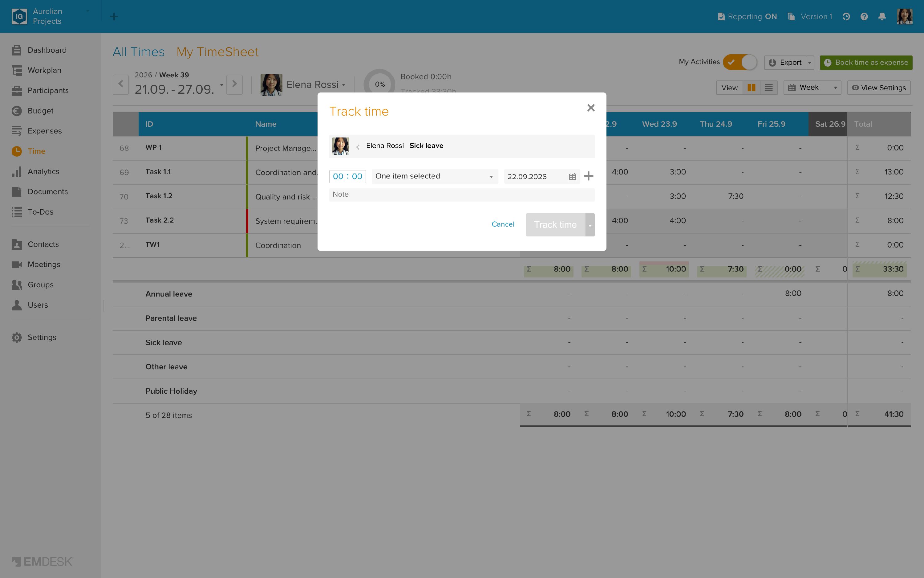Open the One item selected dropdown
Screen dimensions: 924x578
point(435,176)
